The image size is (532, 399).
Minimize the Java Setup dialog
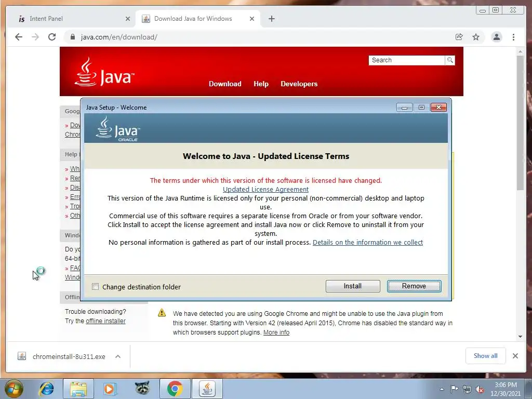pyautogui.click(x=404, y=108)
